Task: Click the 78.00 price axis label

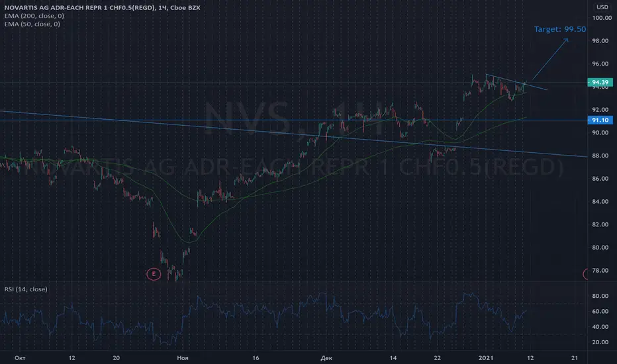Action: pyautogui.click(x=600, y=270)
